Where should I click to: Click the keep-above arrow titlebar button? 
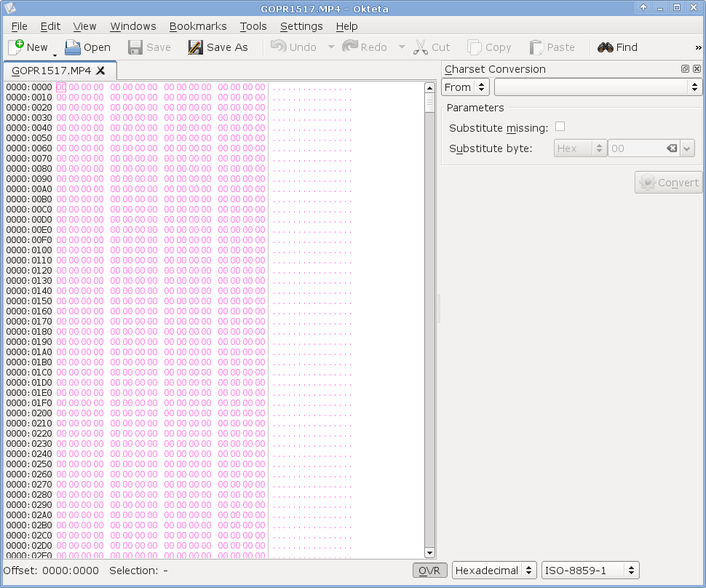point(643,7)
